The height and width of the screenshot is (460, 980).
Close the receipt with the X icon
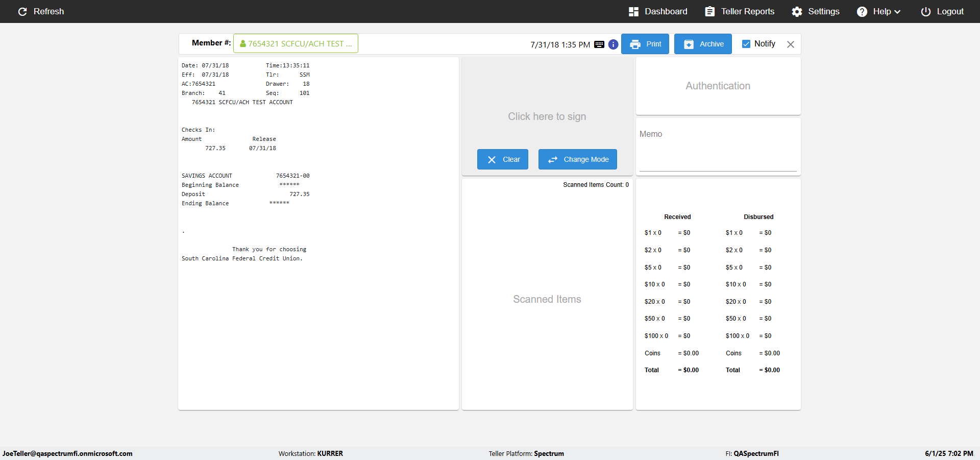(x=791, y=44)
